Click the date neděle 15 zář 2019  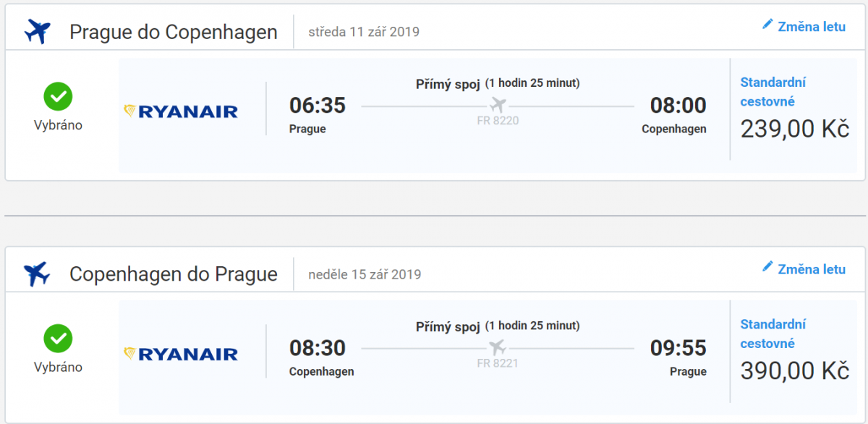(365, 274)
